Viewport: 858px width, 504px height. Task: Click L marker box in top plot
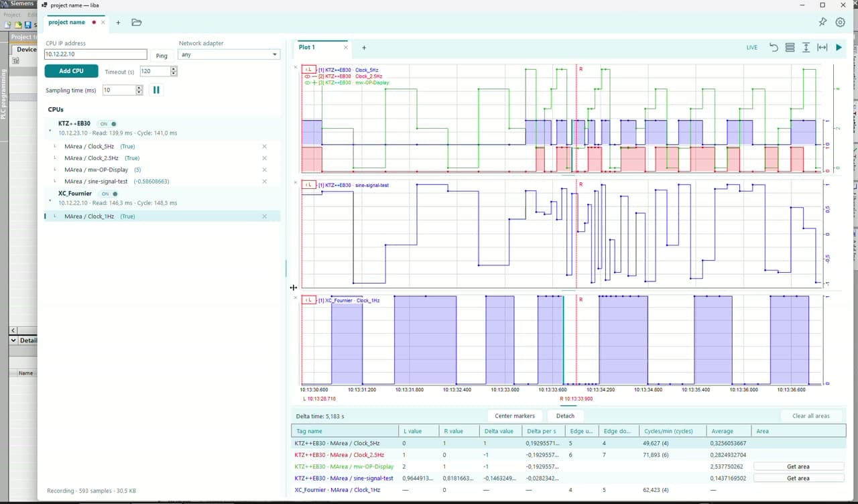tap(309, 69)
